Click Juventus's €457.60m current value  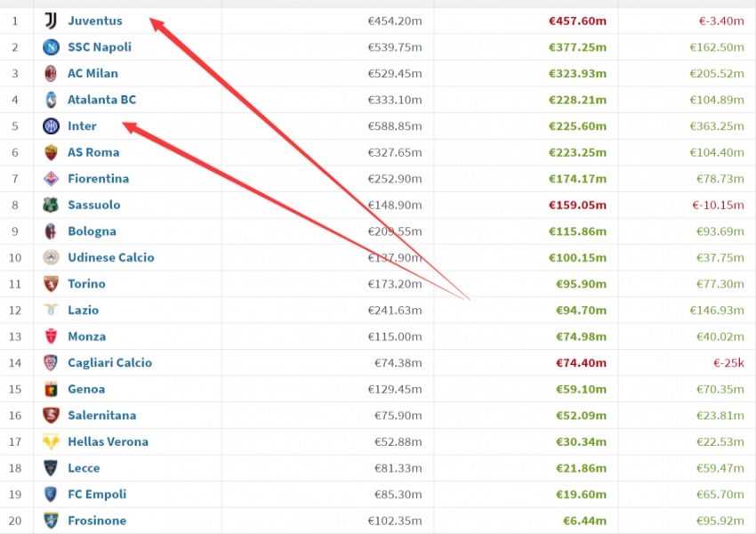pyautogui.click(x=578, y=20)
